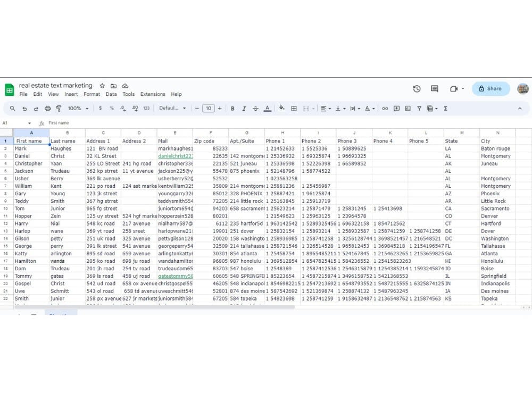Open the fill color picker
Viewport: 532px width, 399px height.
(281, 108)
